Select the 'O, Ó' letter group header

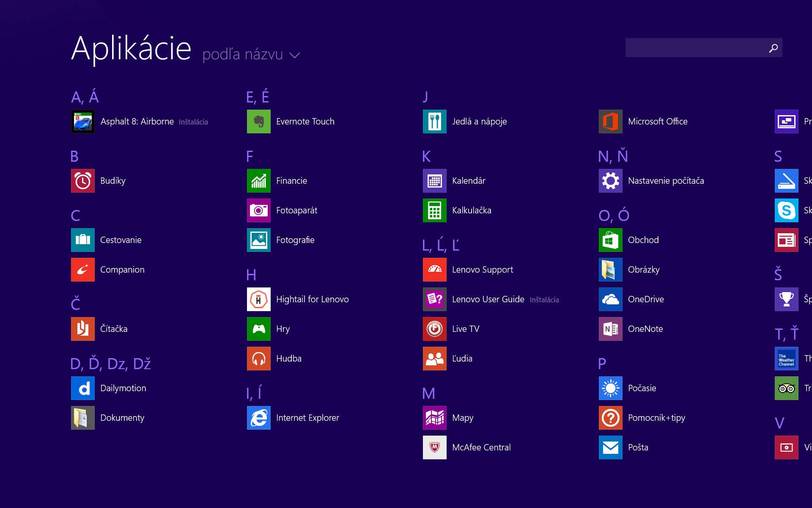pyautogui.click(x=614, y=215)
